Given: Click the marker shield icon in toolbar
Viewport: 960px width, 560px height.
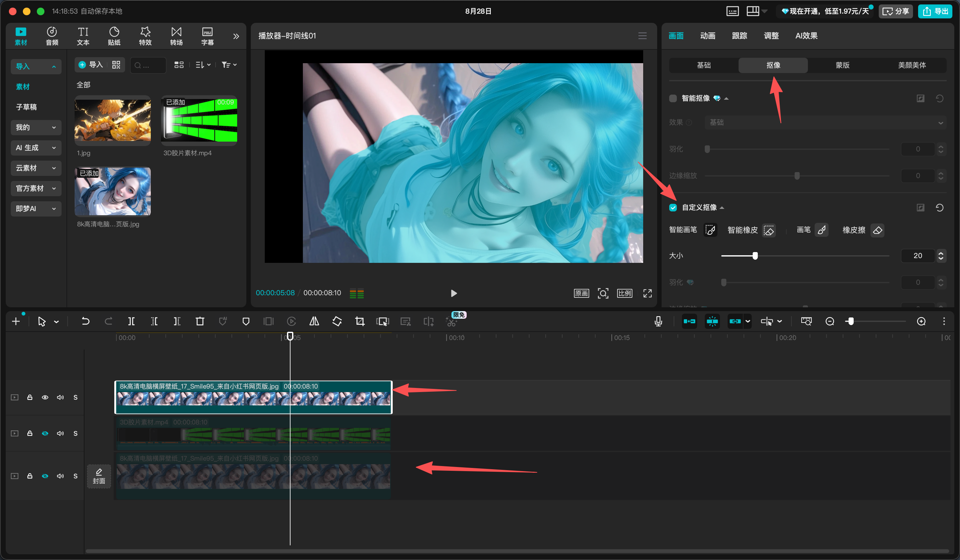Looking at the screenshot, I should pos(246,322).
